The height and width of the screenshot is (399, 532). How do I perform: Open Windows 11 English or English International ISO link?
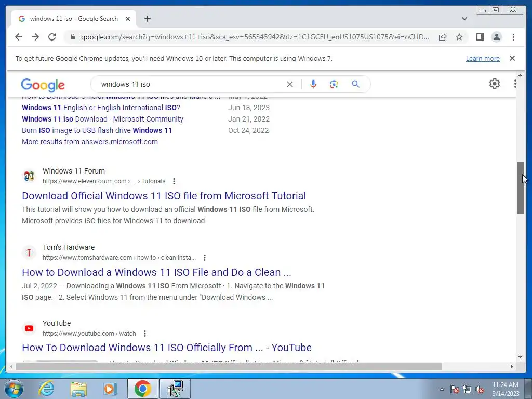click(x=101, y=108)
